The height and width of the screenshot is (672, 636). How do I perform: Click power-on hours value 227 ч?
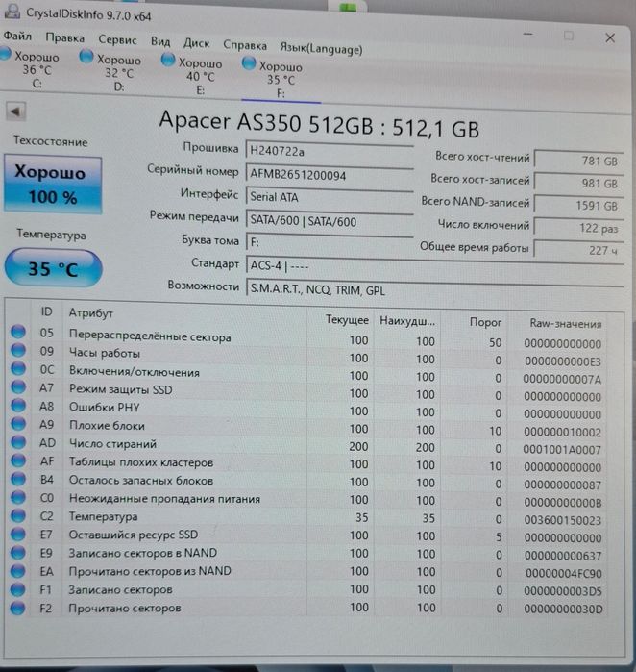(578, 250)
